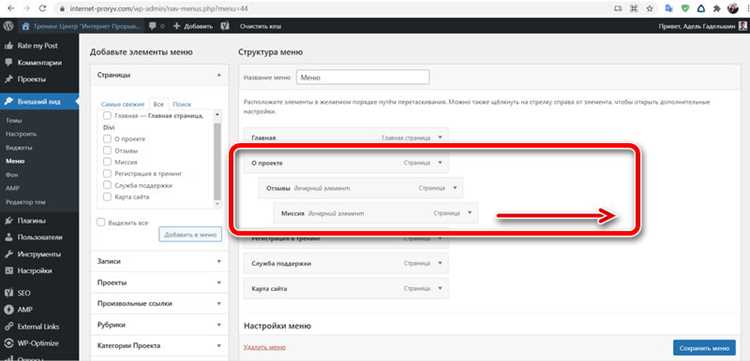Click the browser reload icon
This screenshot has width=750, height=361.
pyautogui.click(x=43, y=8)
